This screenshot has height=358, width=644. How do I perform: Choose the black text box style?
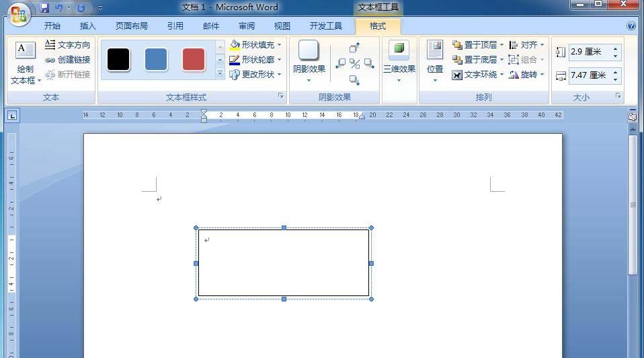(x=118, y=60)
